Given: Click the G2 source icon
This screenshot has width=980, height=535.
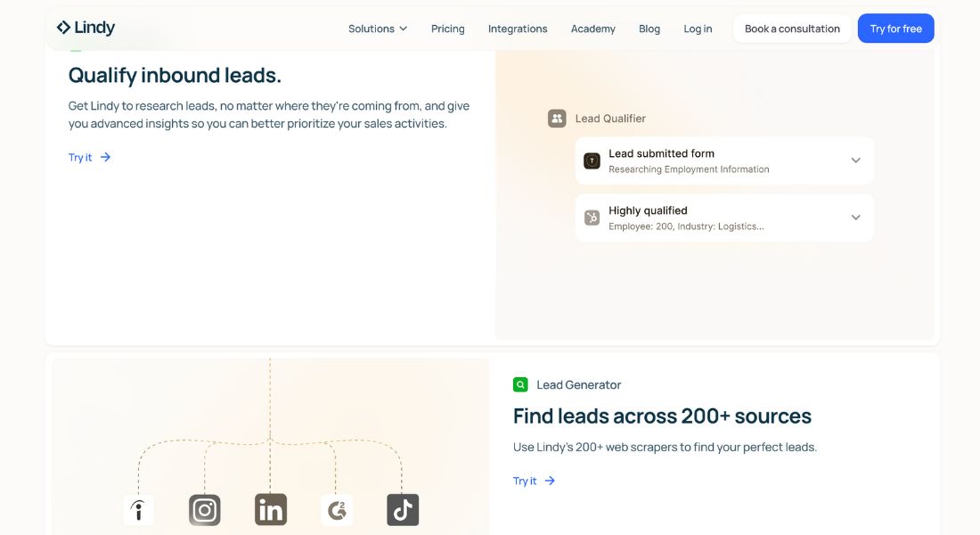Looking at the screenshot, I should [336, 509].
